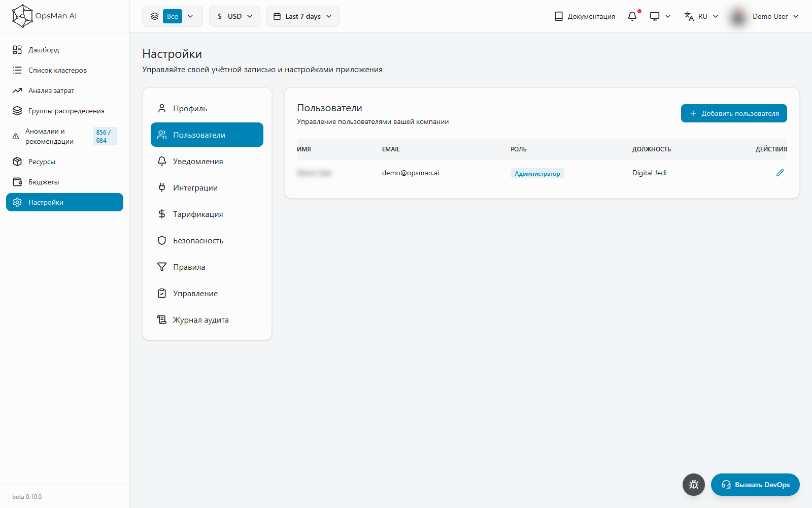
Task: Click the 856 / 684 anomalies badge
Action: pyautogui.click(x=105, y=136)
